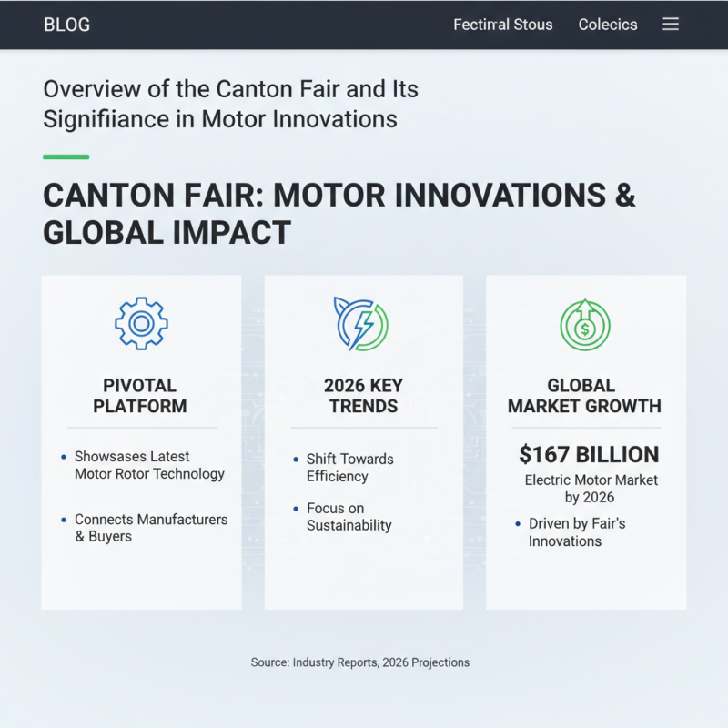Select the lightning bolt icon for 2026 Key Trends
Image resolution: width=728 pixels, height=728 pixels.
coord(363,324)
